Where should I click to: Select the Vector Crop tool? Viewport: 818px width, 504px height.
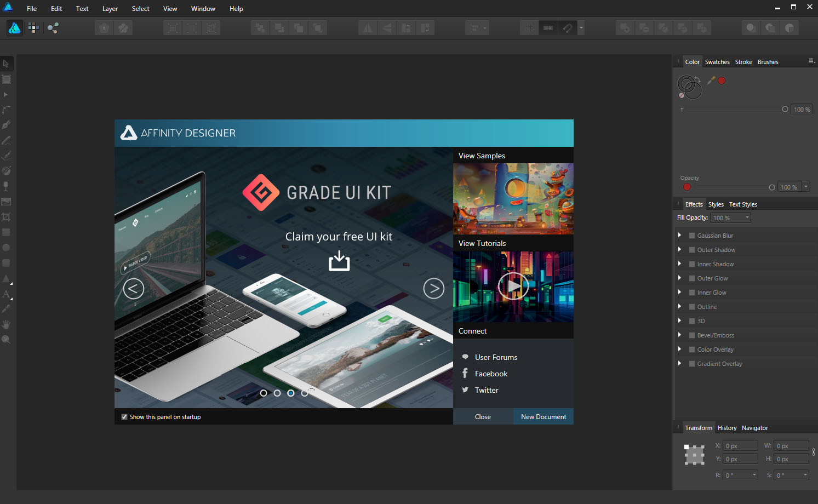6,217
